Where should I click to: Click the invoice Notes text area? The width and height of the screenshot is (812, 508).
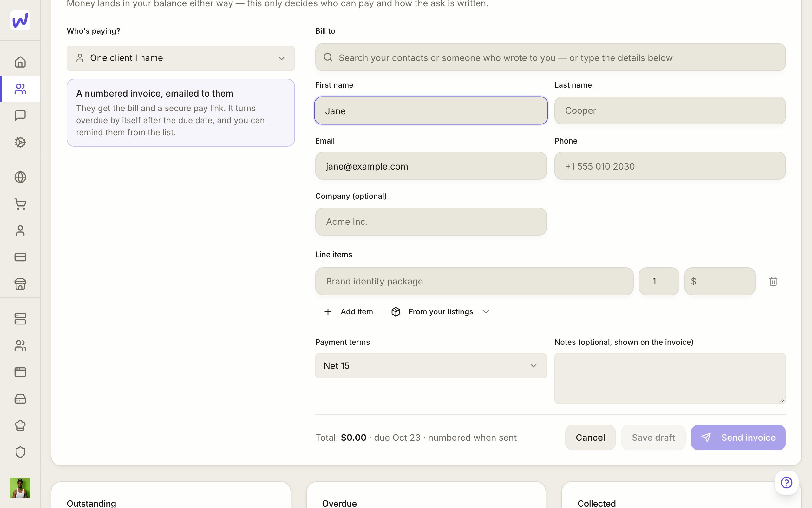click(670, 378)
